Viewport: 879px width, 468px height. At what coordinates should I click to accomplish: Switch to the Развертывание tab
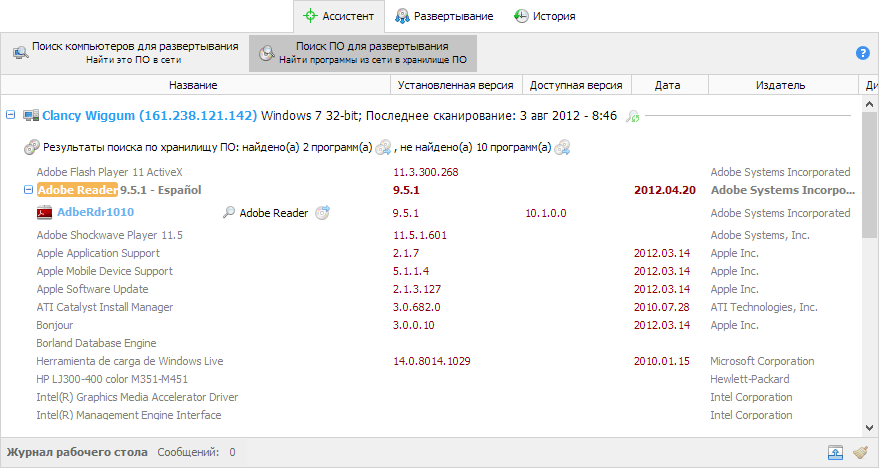pos(443,16)
